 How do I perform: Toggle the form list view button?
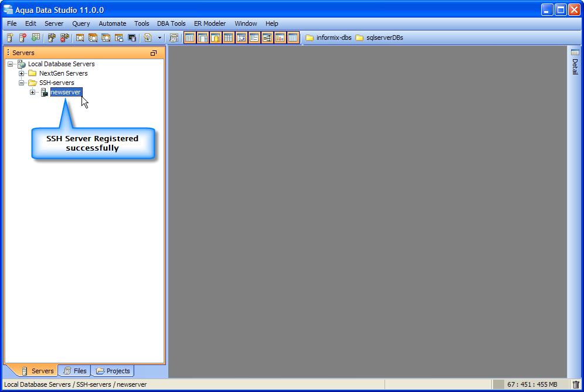pyautogui.click(x=254, y=38)
